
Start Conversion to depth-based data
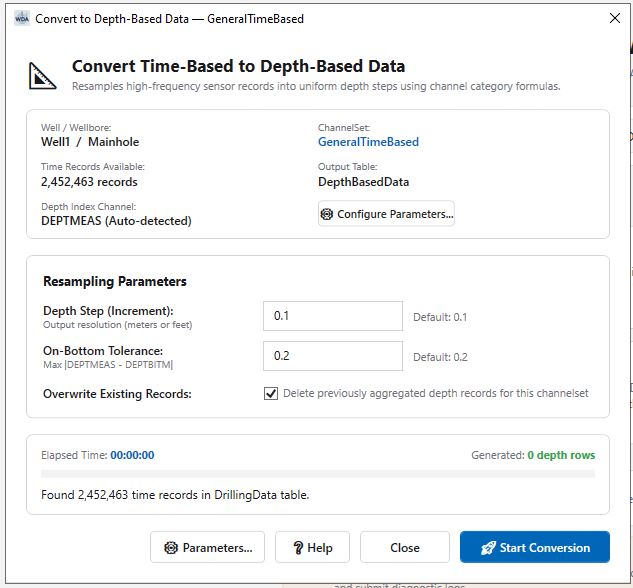tap(534, 547)
